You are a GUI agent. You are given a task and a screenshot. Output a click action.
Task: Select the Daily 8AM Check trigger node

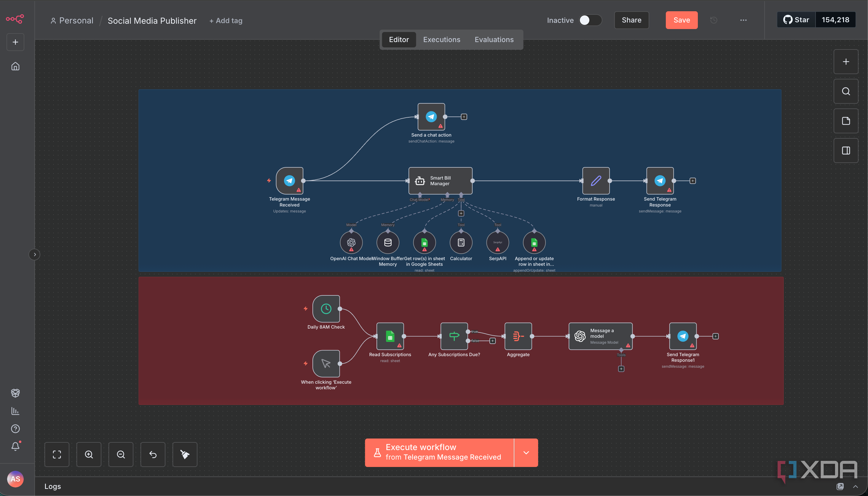click(x=326, y=309)
